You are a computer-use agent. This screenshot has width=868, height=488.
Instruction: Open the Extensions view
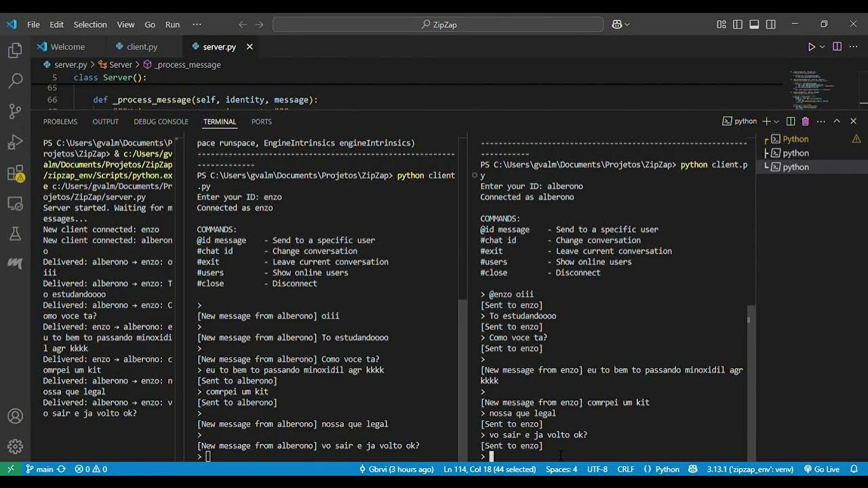pos(15,174)
